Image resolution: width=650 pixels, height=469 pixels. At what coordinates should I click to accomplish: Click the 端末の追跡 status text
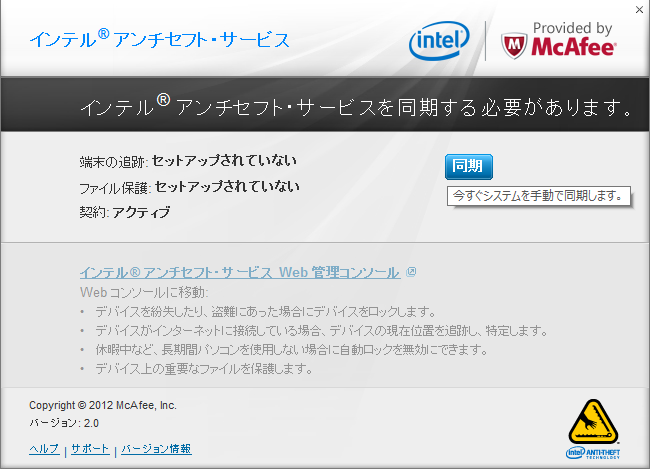(x=188, y=161)
